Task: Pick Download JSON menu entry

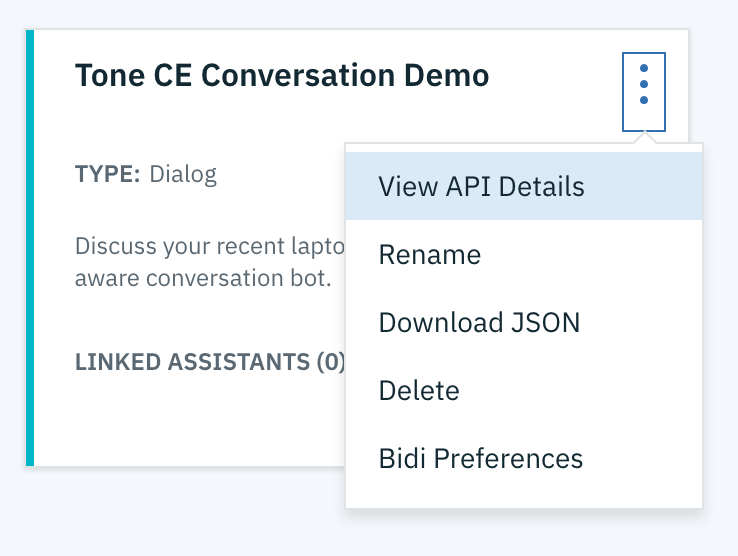Action: (479, 323)
